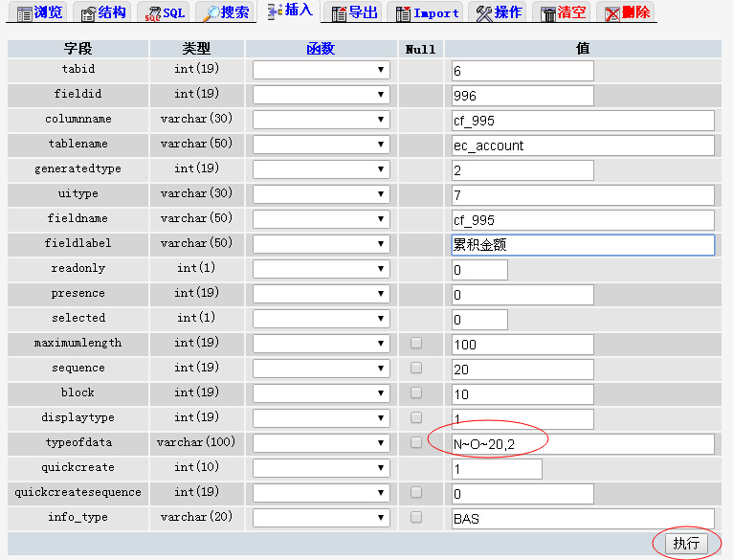Click info_type value field BAS

point(583,519)
